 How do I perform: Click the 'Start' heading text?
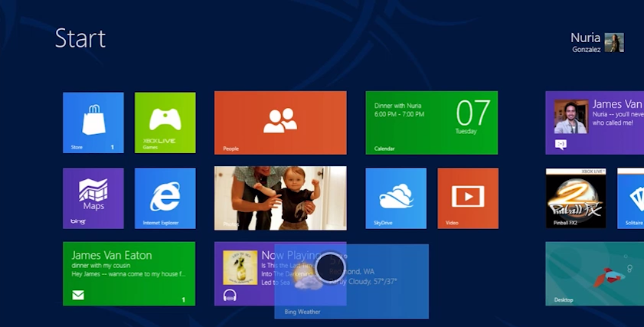pyautogui.click(x=80, y=38)
